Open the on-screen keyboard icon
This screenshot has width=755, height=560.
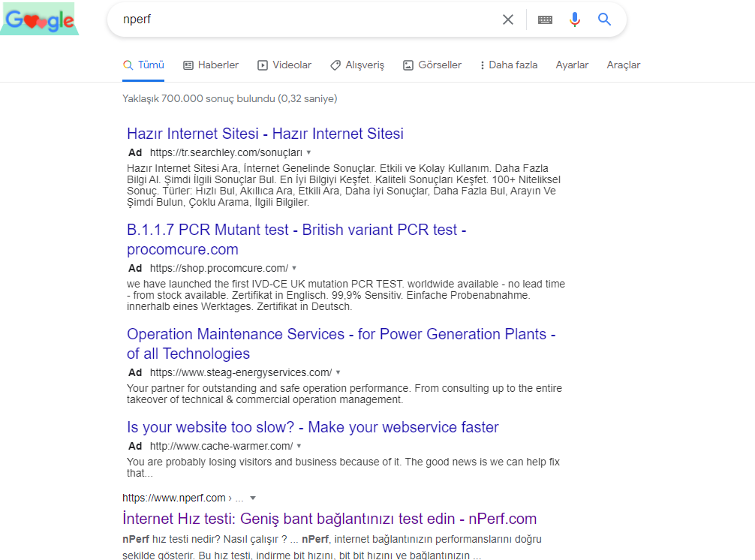(x=545, y=20)
